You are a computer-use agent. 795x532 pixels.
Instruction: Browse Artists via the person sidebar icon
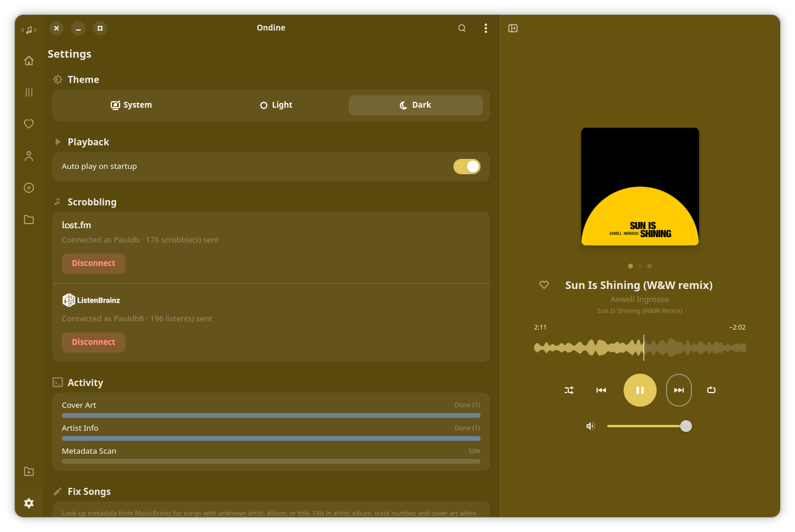point(29,155)
